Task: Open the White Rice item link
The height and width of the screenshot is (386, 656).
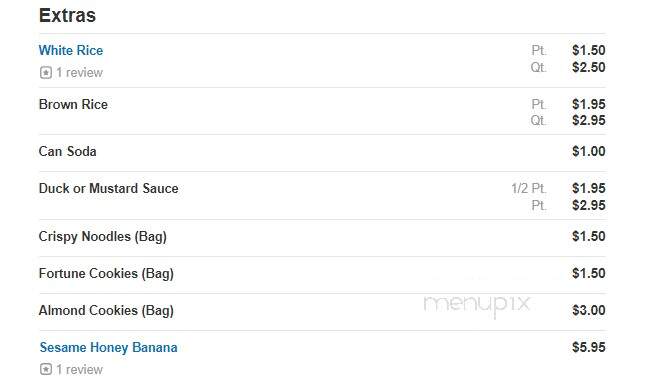Action: pyautogui.click(x=71, y=50)
